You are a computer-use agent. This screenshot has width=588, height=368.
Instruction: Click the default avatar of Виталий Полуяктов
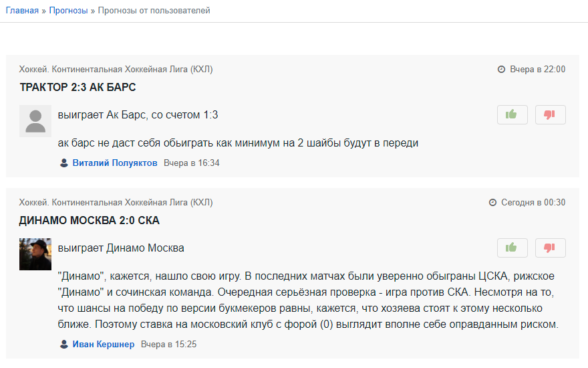click(x=35, y=120)
